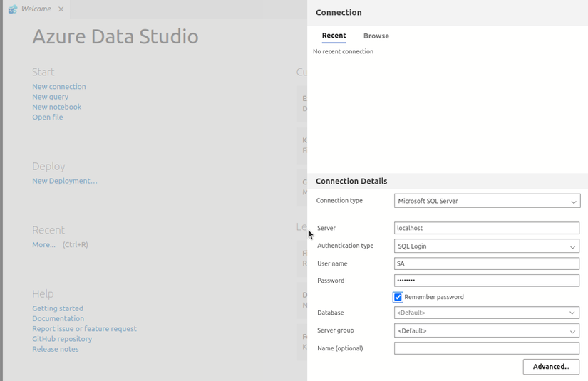Expand the Authentication type dropdown
588x381 pixels.
(487, 246)
